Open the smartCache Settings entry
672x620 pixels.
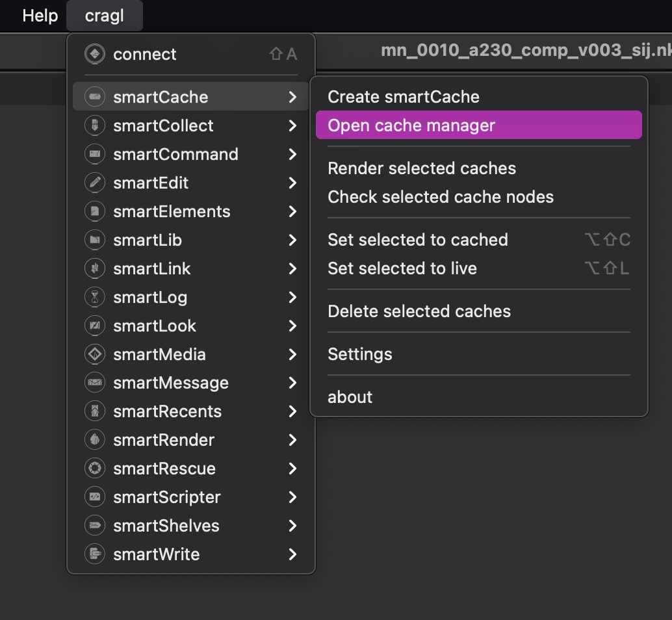[x=359, y=354]
